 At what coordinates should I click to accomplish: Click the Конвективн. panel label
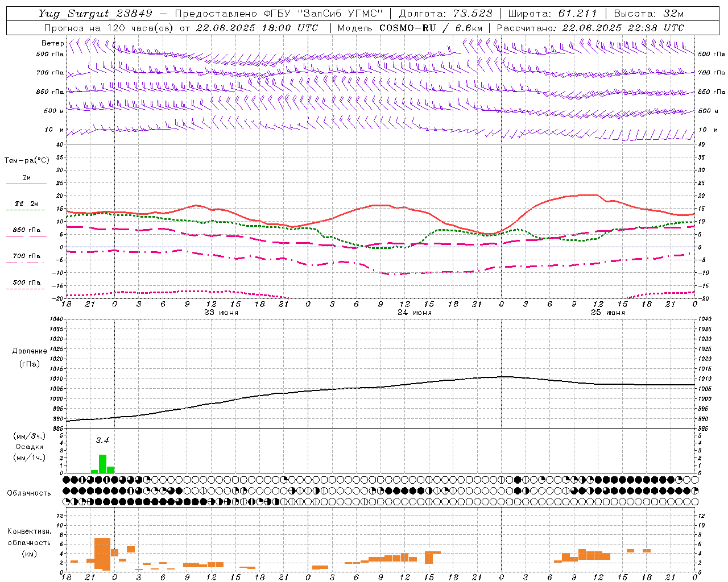29,531
